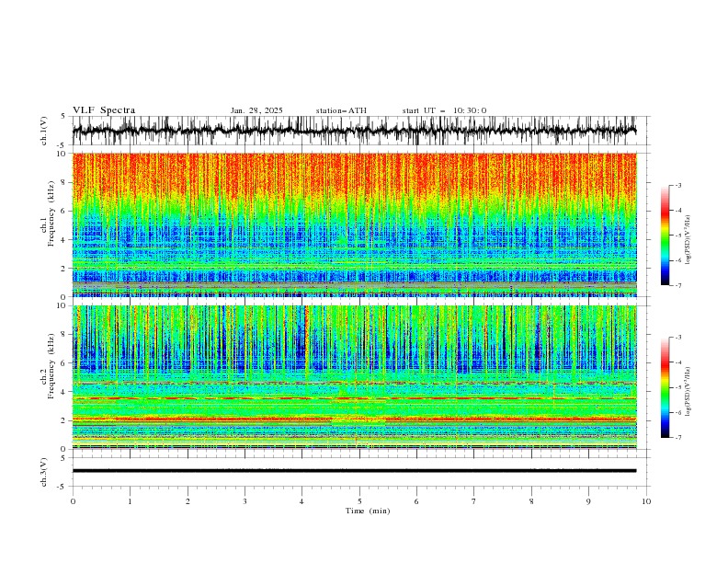Click the ch.1 "Frequency (kHz)" axis label
This screenshot has width=728, height=563.
(x=51, y=214)
